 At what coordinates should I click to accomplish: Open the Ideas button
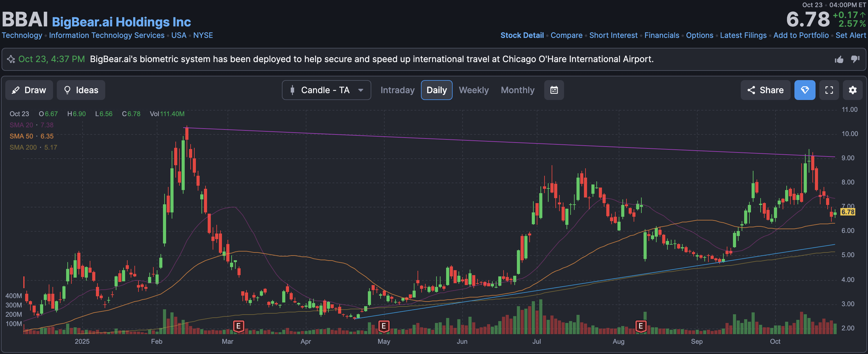click(81, 90)
